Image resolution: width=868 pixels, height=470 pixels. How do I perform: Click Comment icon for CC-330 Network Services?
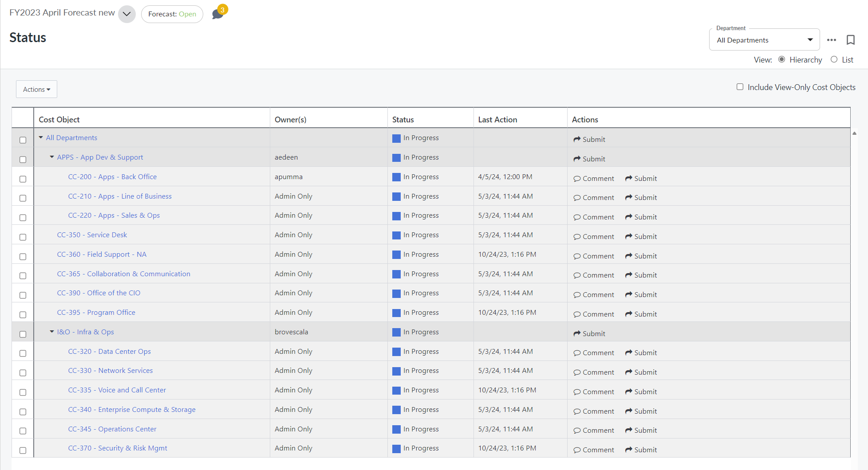(577, 372)
